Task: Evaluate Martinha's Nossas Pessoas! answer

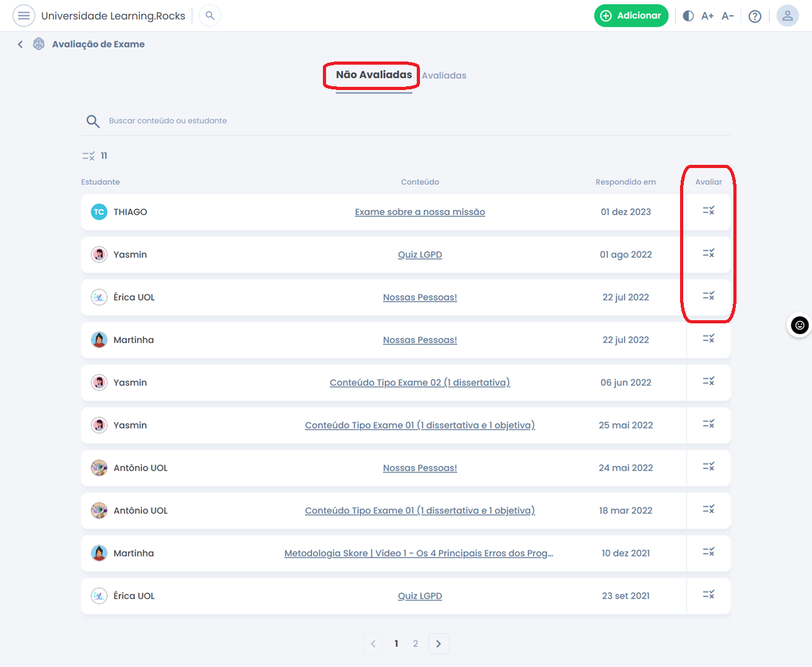Action: click(709, 339)
